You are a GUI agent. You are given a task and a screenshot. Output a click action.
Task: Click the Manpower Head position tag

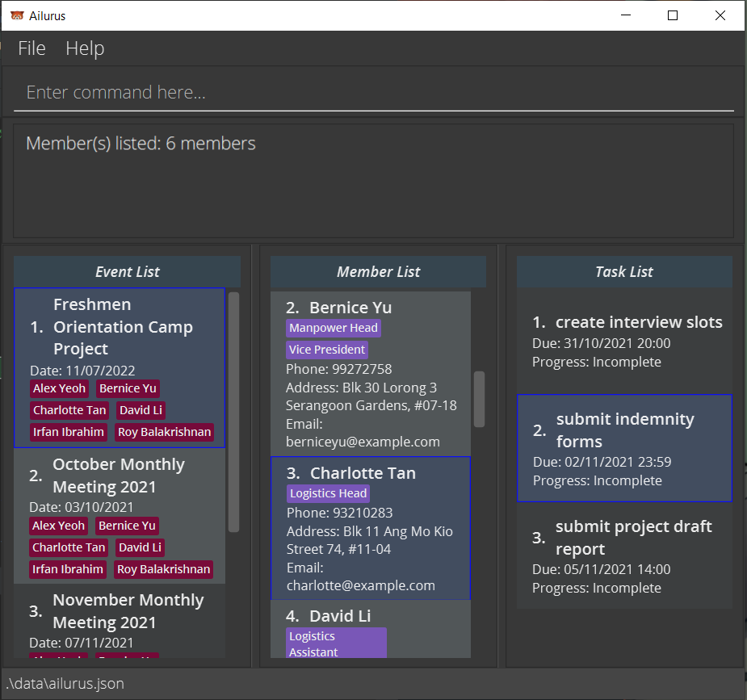coord(334,328)
